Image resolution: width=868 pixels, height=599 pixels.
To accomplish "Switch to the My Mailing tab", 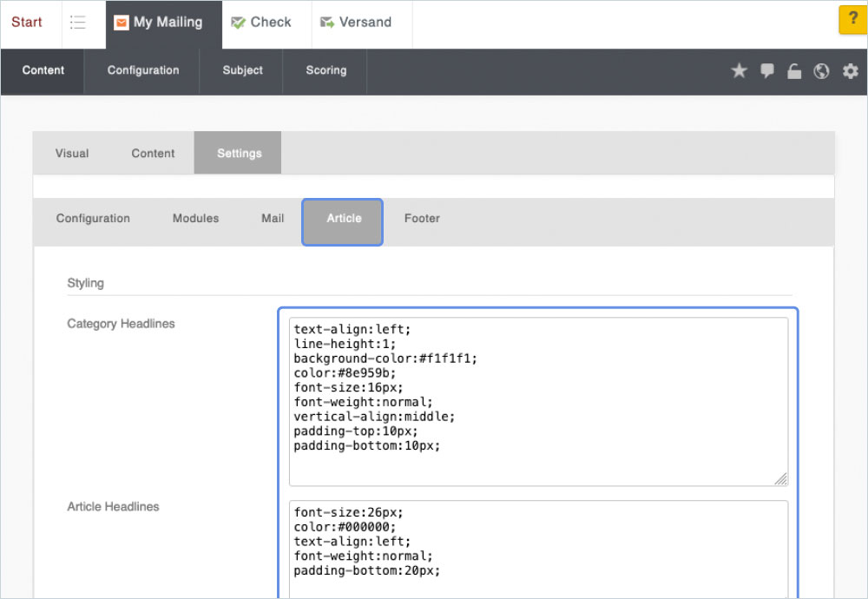I will pos(164,23).
